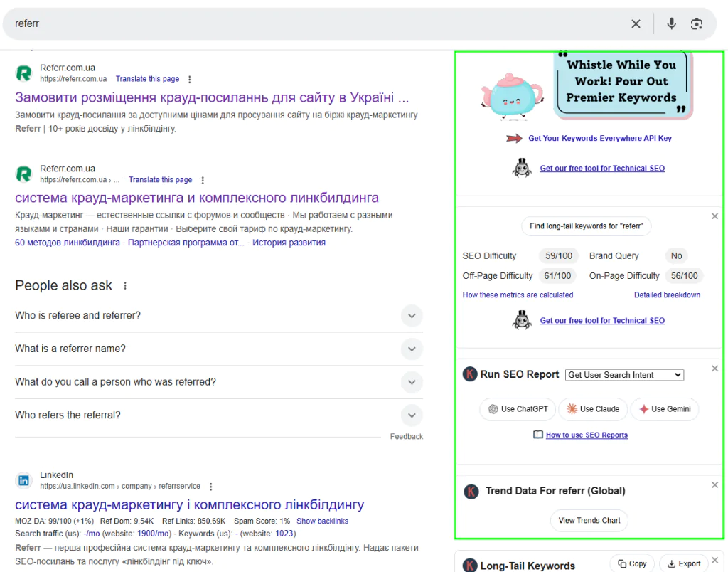Click Show backlinks for the LinkedIn result
728x572 pixels.
322,521
